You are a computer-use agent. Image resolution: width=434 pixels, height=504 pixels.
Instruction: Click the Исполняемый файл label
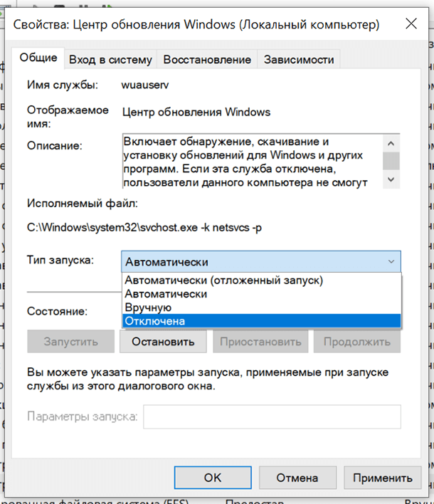(x=83, y=204)
